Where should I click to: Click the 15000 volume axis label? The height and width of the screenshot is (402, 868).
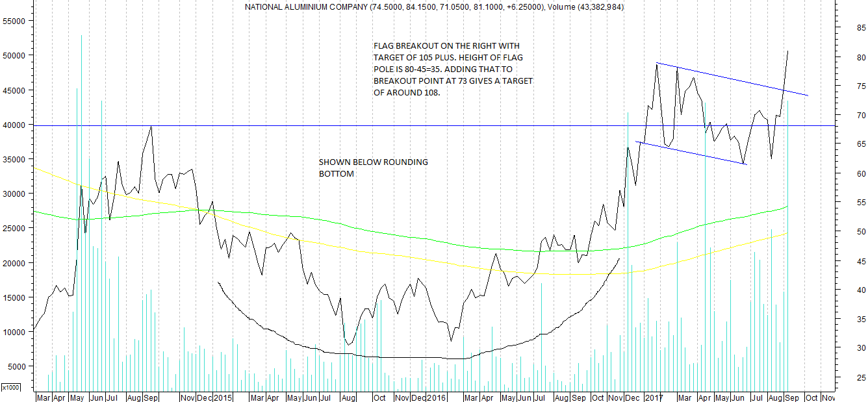click(x=15, y=297)
